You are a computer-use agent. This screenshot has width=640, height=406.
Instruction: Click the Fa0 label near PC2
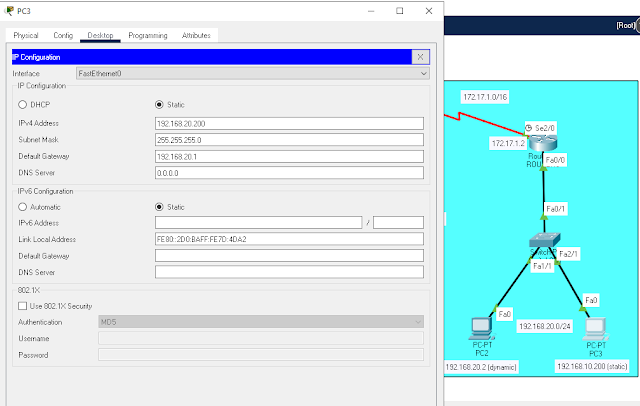(x=504, y=314)
